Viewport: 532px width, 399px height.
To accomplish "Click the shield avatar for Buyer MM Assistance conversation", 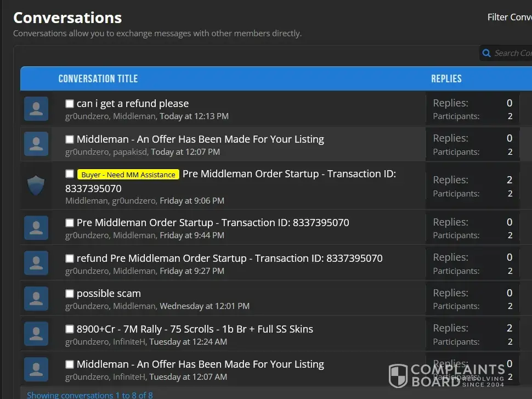I will [36, 186].
